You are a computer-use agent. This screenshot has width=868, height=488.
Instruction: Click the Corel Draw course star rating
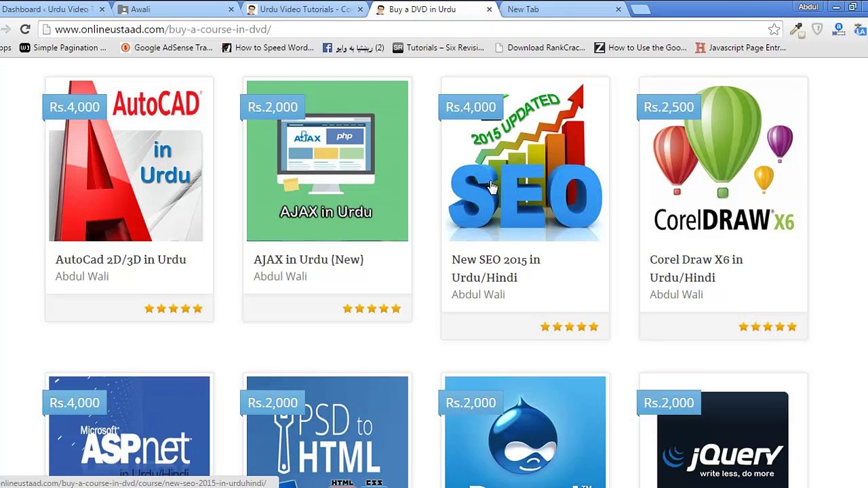click(768, 327)
